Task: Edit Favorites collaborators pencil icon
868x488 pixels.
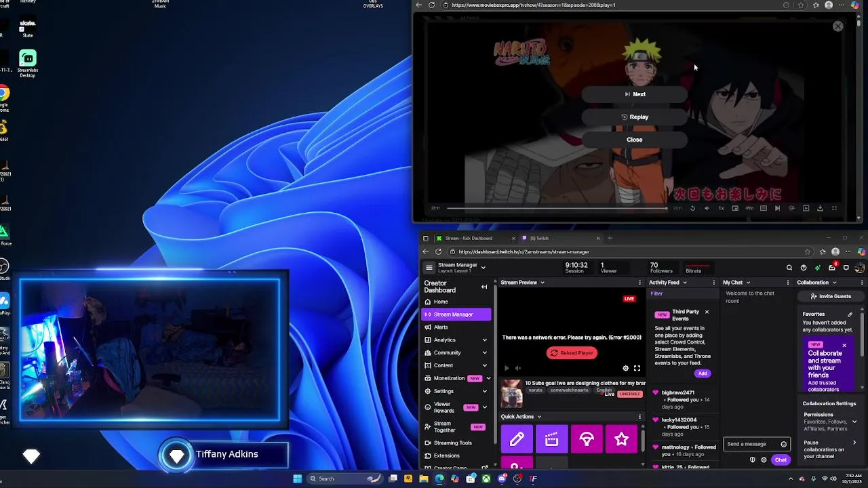Action: pos(850,314)
